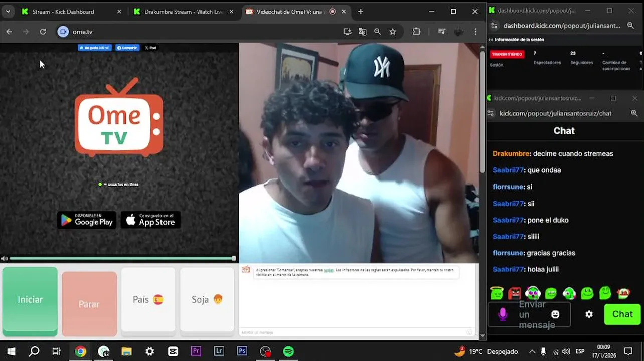Screen dimensions: 644x361
Task: Click the Drakumbre username in chat
Action: pyautogui.click(x=511, y=154)
